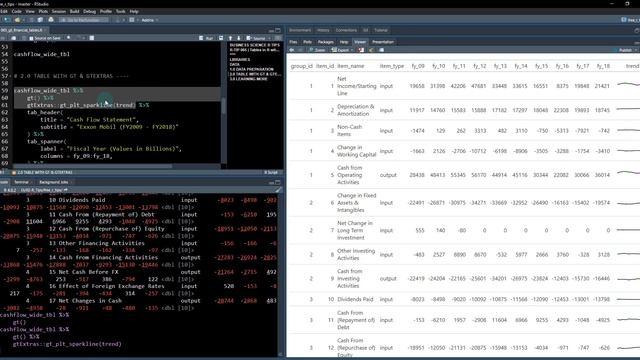Switch to the Packages tab
The image size is (640, 360).
326,42
